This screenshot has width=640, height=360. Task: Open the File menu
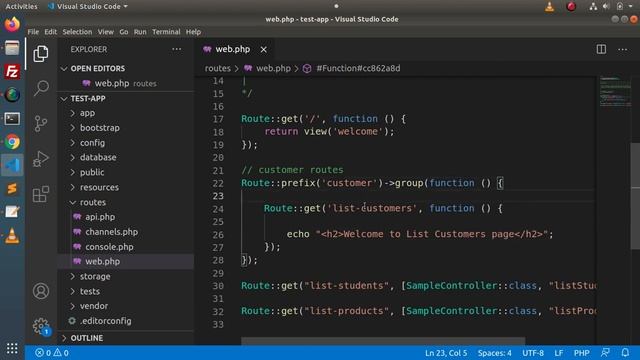pyautogui.click(x=33, y=32)
